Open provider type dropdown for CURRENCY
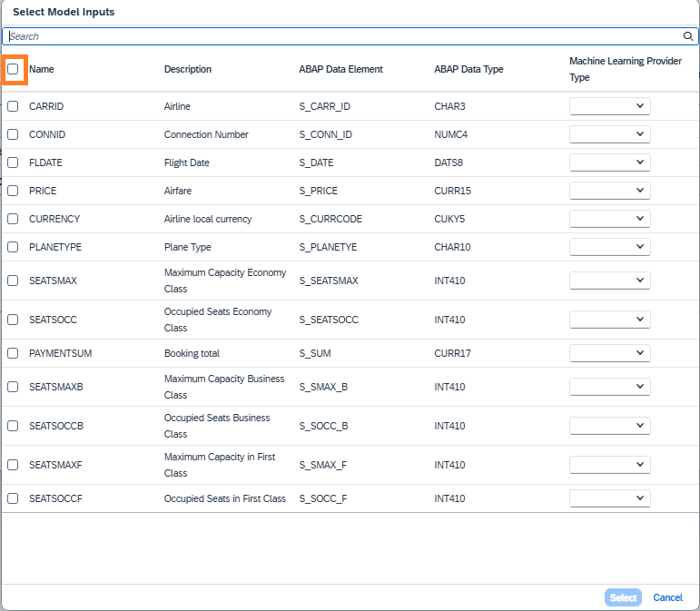700x611 pixels. [609, 219]
